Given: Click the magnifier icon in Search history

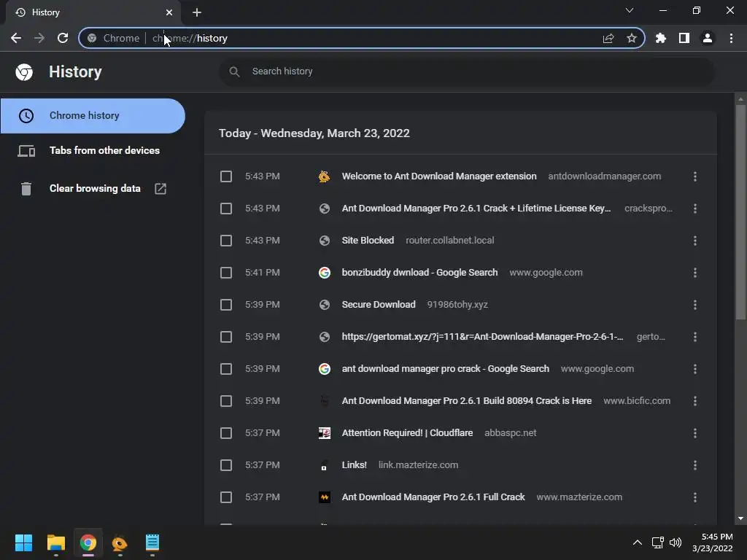Looking at the screenshot, I should tap(234, 71).
